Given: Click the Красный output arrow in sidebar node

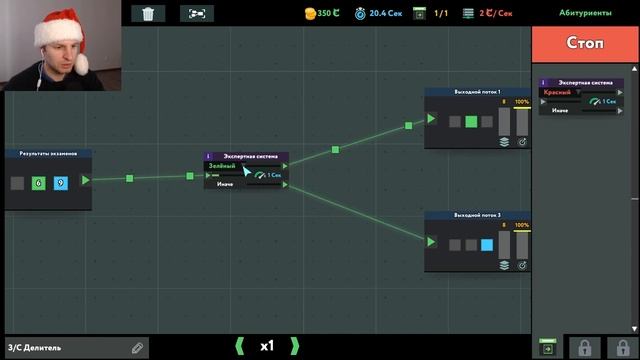Looking at the screenshot, I should (x=620, y=92).
